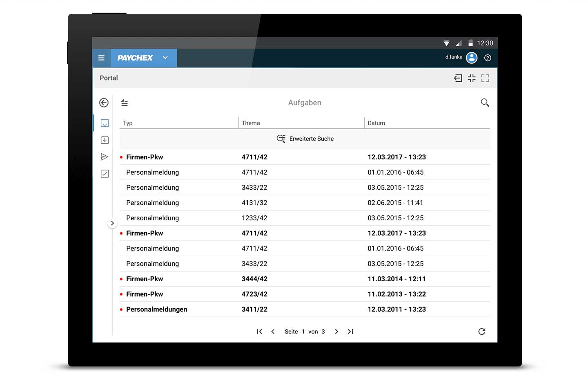Click the page number field showing 1
This screenshot has width=588, height=385.
(x=303, y=331)
